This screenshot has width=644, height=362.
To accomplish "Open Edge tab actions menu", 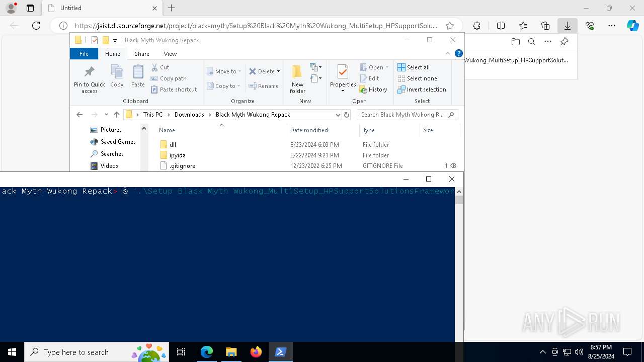I will (x=30, y=8).
